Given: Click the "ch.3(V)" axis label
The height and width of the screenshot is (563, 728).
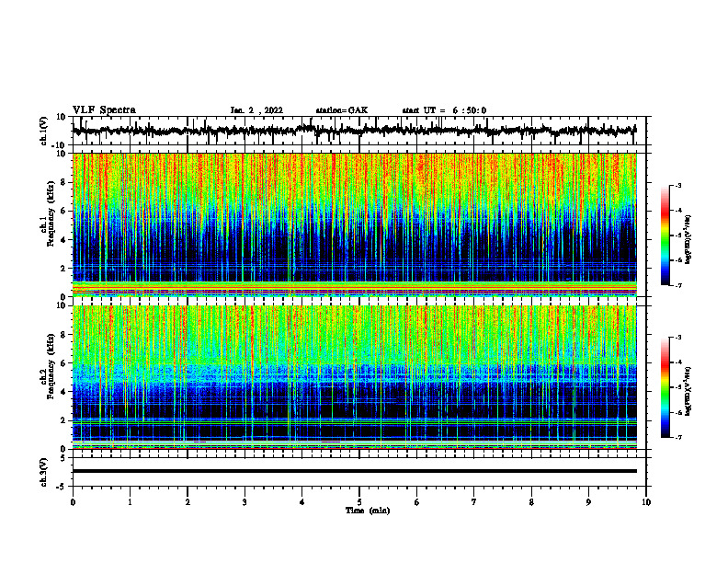Looking at the screenshot, I should pos(44,472).
